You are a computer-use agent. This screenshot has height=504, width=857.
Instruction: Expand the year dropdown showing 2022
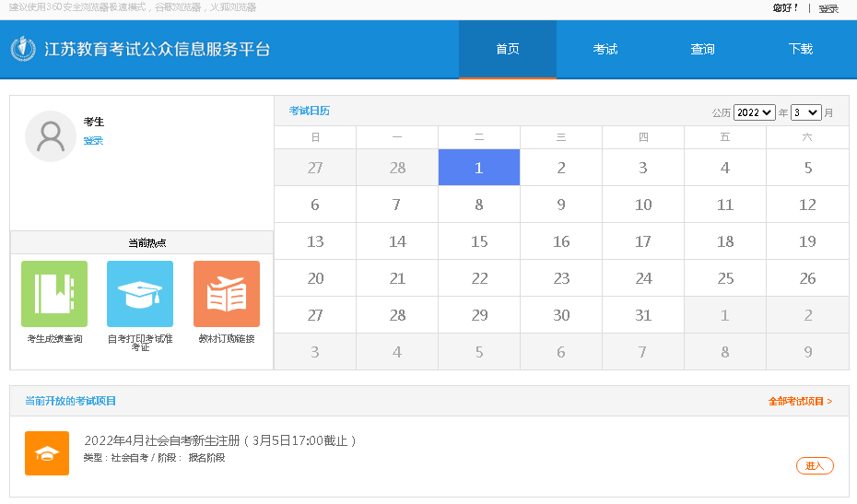coord(754,112)
